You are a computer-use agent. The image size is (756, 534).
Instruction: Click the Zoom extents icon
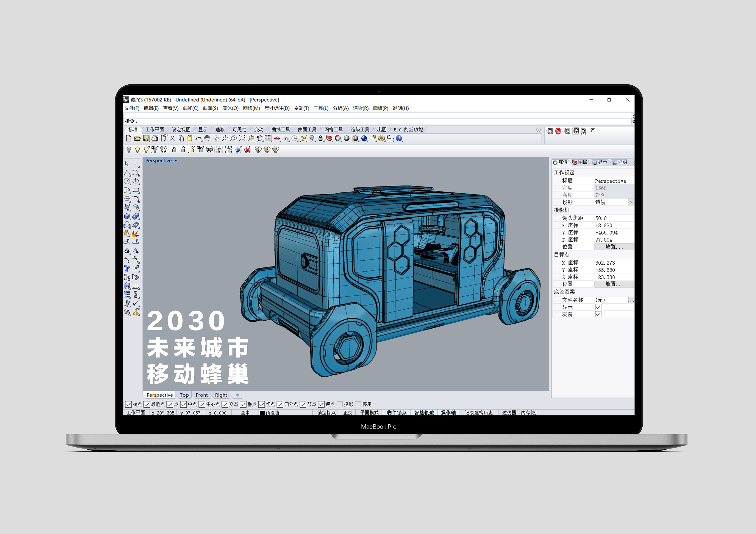pyautogui.click(x=242, y=138)
